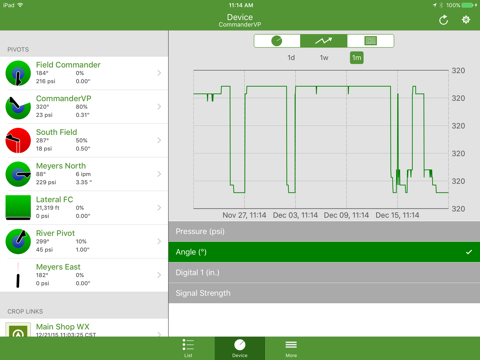Tap Main Shop WX crop link icon

(18, 330)
